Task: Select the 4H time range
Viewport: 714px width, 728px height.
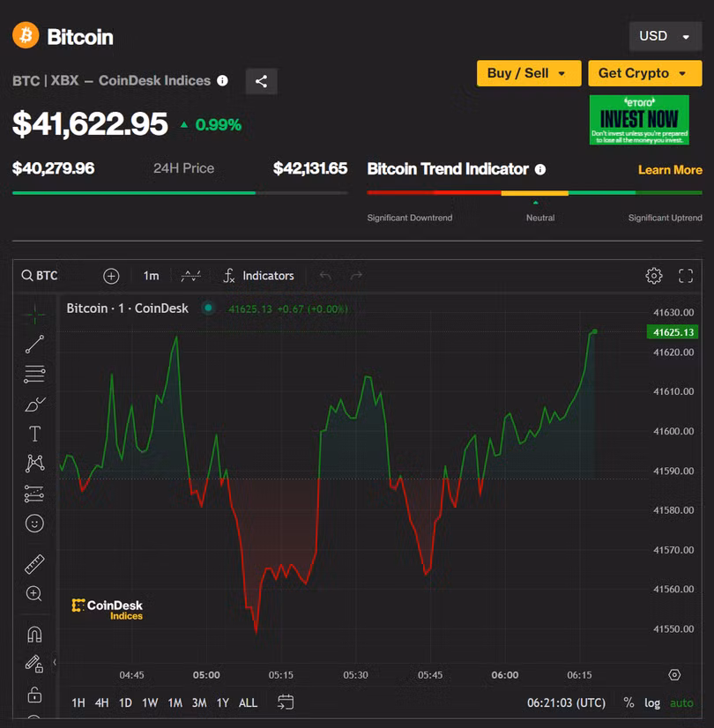Action: coord(101,702)
